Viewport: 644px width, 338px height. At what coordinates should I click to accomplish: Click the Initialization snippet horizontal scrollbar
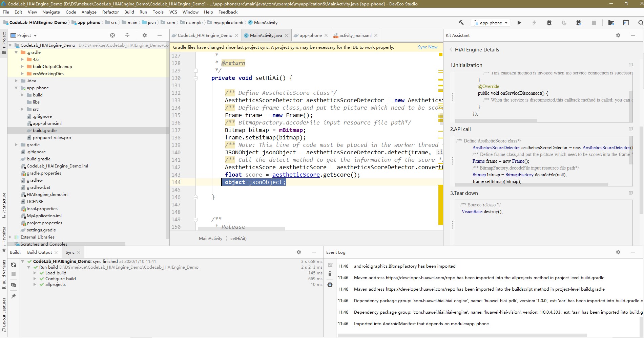coord(496,120)
